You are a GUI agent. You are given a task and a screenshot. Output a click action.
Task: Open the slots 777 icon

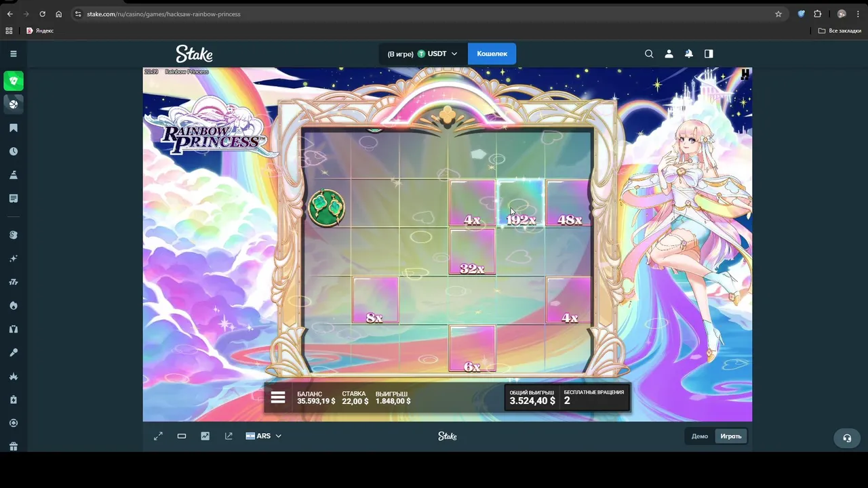point(14,282)
